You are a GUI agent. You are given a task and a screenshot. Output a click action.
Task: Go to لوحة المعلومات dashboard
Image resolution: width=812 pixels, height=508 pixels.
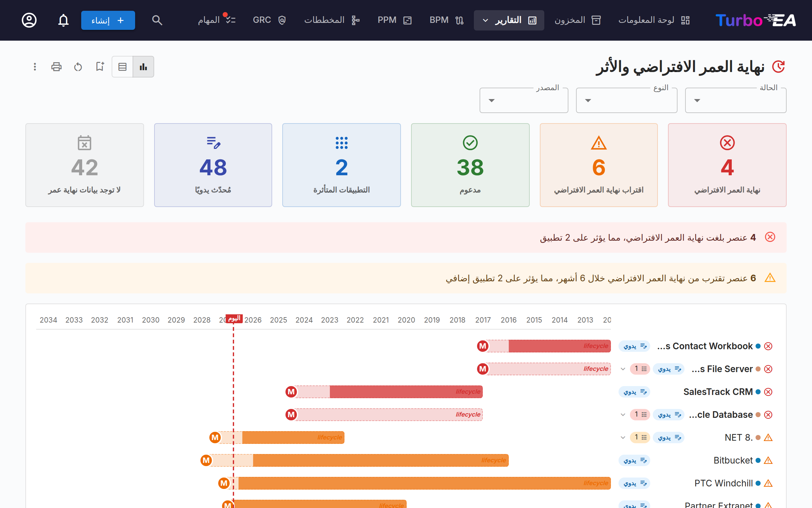(x=654, y=20)
